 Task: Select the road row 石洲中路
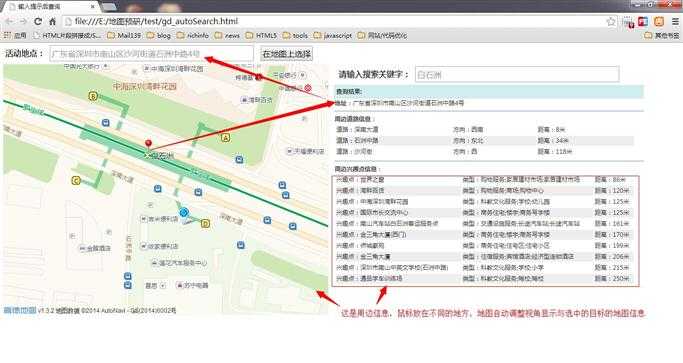[484, 140]
